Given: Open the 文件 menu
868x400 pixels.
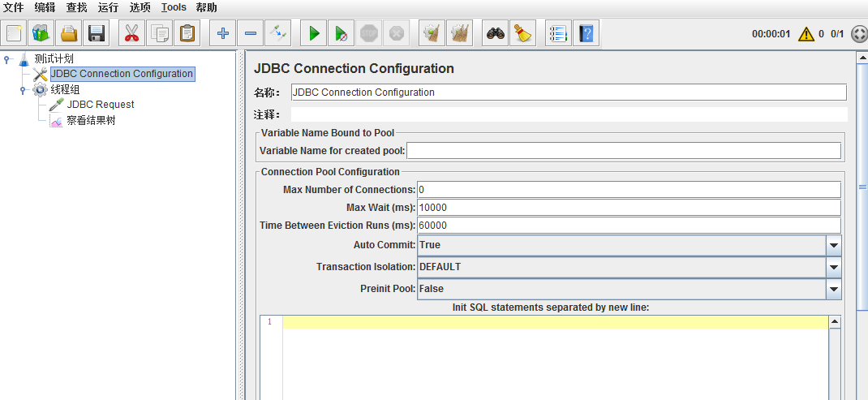Looking at the screenshot, I should click(x=13, y=8).
